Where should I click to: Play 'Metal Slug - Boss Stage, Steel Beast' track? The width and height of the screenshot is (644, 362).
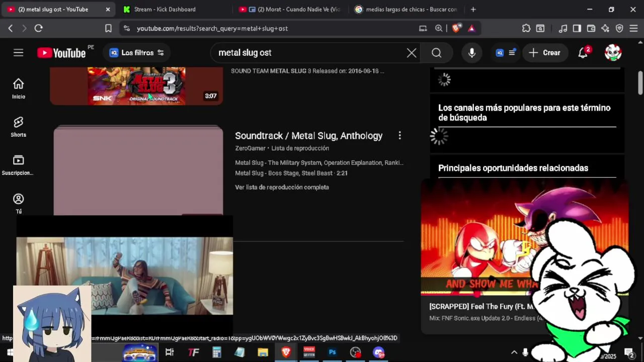tap(291, 173)
